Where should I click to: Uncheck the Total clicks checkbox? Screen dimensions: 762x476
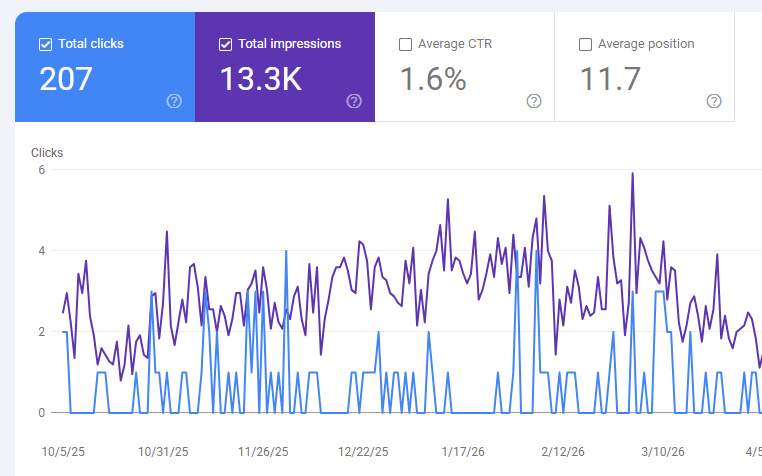(45, 45)
